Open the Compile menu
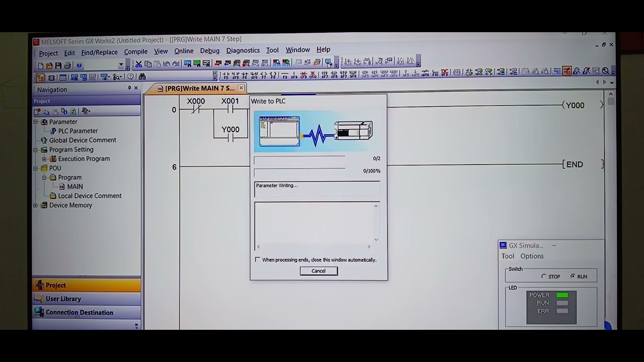 click(x=136, y=52)
